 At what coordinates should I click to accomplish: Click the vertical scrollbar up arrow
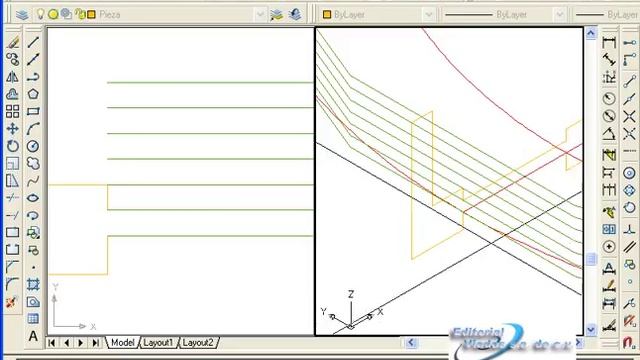click(591, 33)
